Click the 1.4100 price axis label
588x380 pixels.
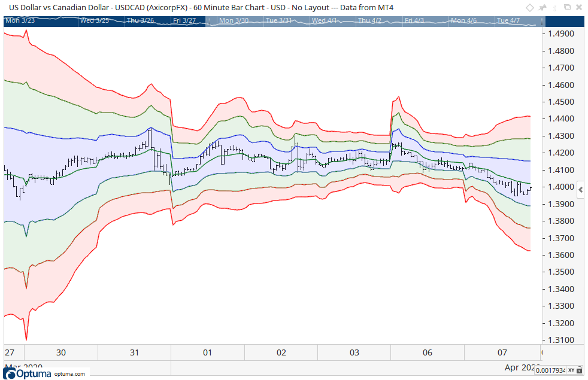click(x=561, y=170)
